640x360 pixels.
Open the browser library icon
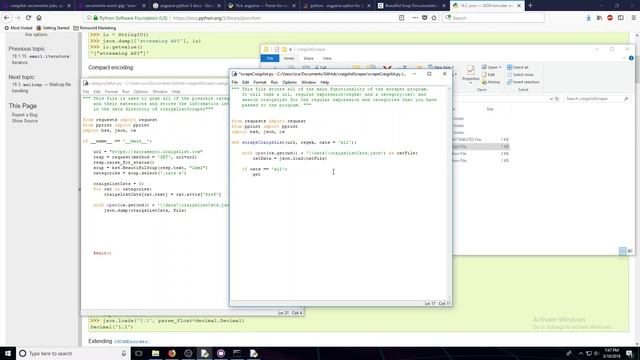(x=599, y=18)
